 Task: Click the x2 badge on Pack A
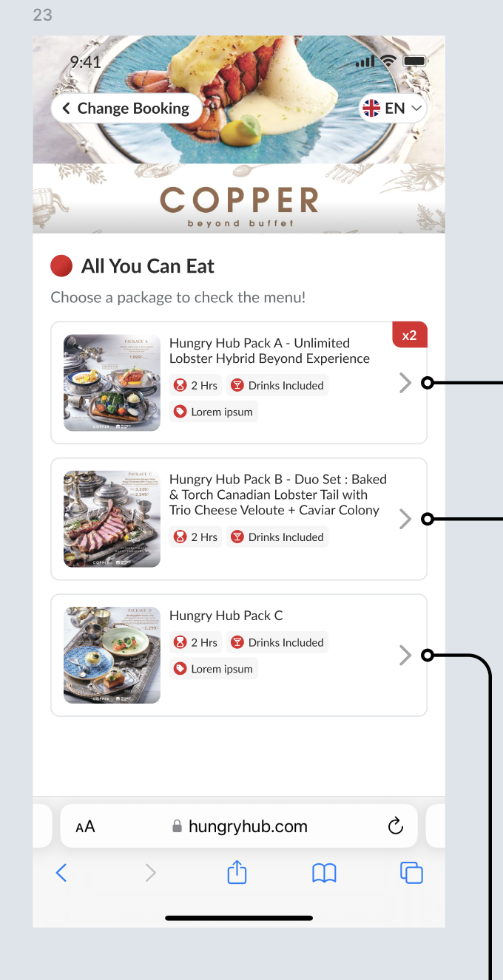point(409,336)
